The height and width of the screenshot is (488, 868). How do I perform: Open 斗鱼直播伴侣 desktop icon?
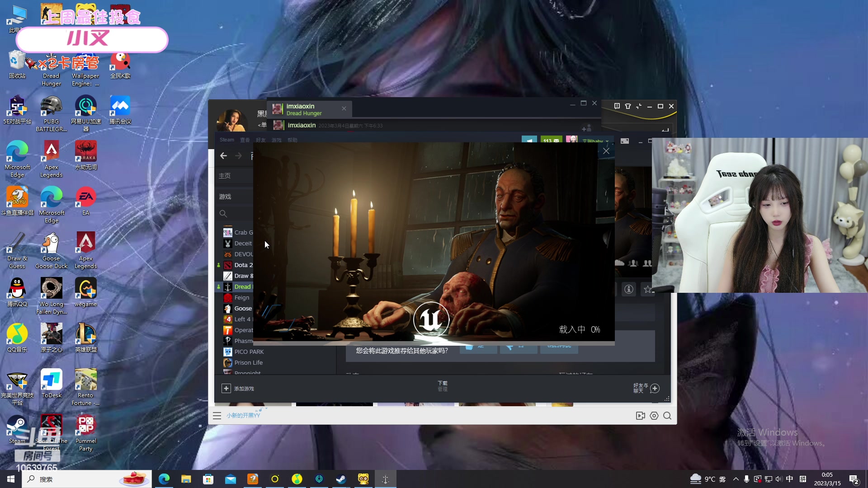coord(17,201)
